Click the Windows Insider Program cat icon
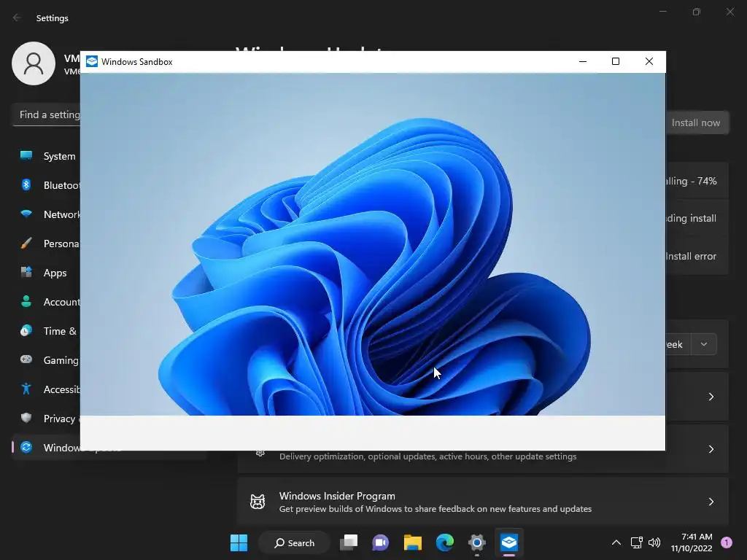 (x=258, y=502)
